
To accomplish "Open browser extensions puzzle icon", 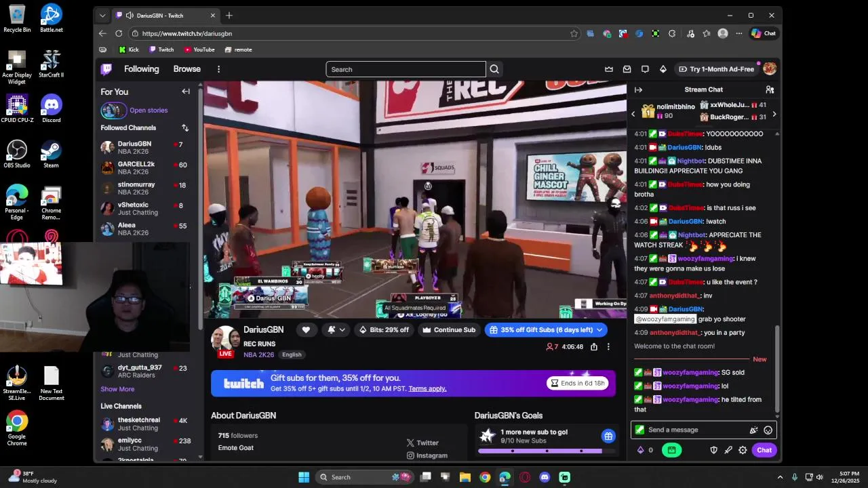I will [x=672, y=33].
